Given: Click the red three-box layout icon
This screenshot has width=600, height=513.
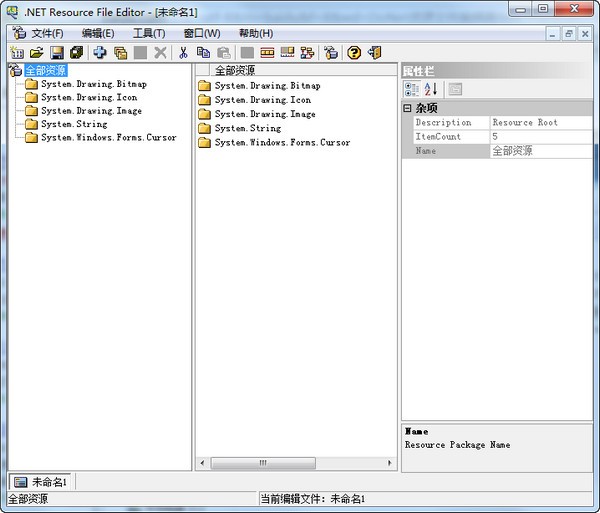Looking at the screenshot, I should pos(267,53).
